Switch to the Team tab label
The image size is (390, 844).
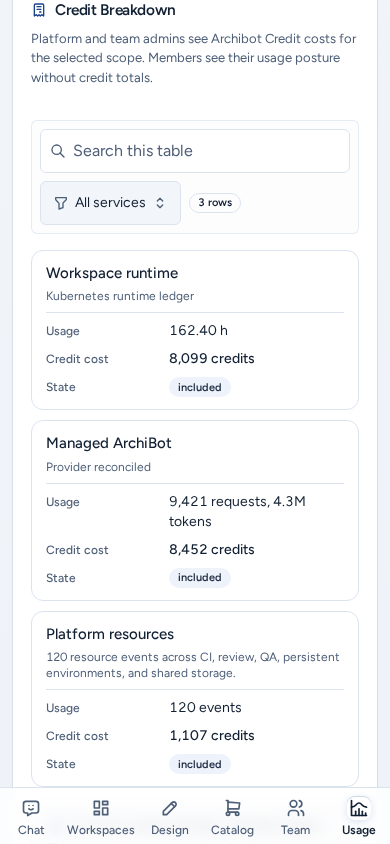(x=295, y=830)
